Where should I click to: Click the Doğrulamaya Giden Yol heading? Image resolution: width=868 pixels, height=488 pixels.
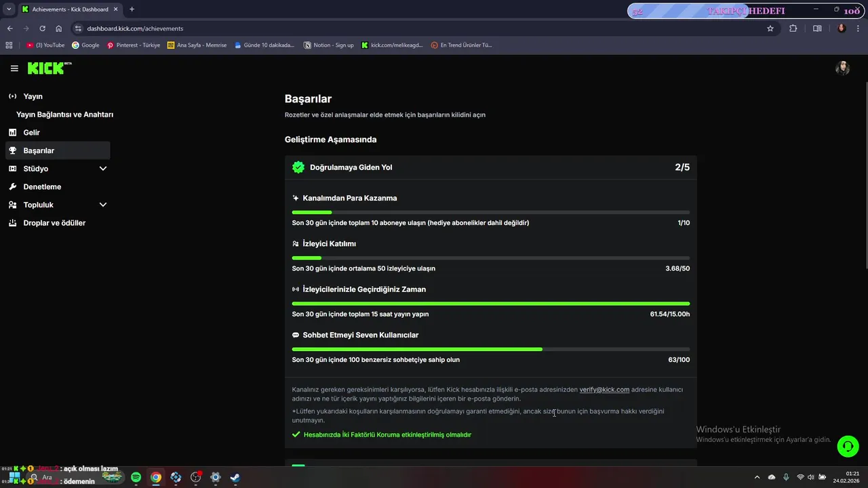coord(351,167)
